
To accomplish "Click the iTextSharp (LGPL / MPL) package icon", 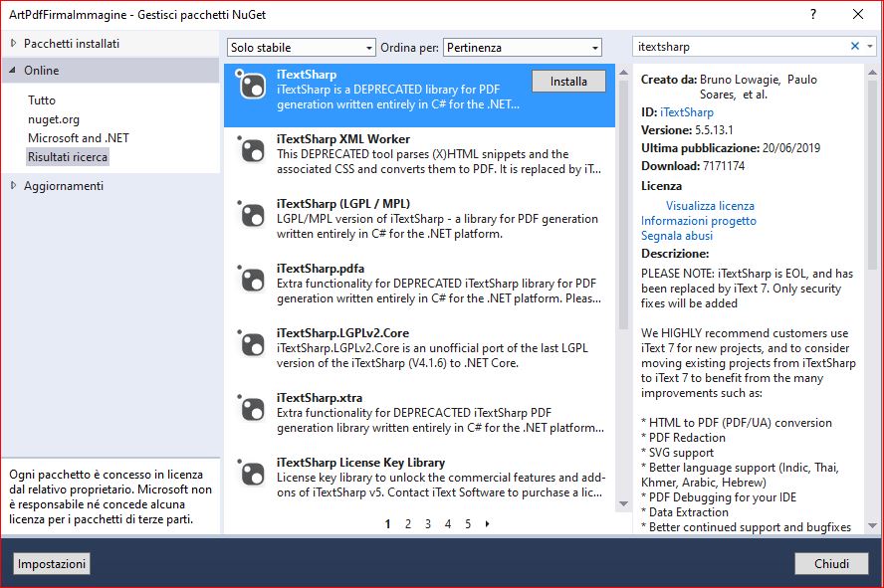I will 251,215.
